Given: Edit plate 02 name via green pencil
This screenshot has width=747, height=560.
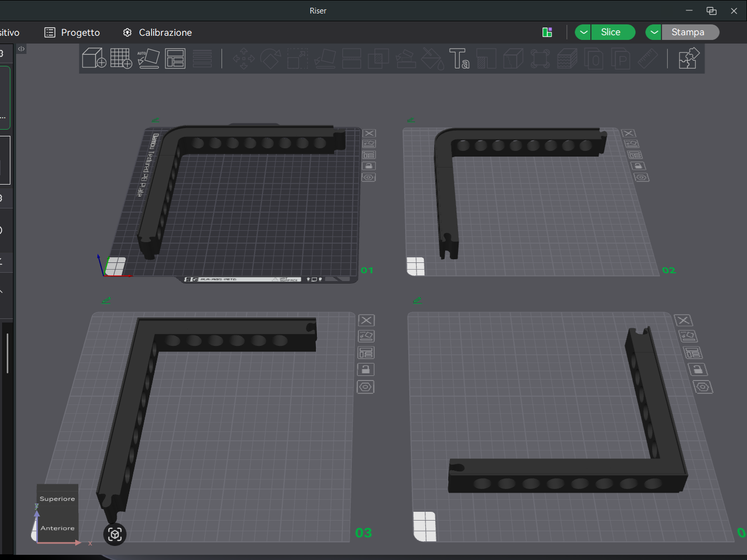Looking at the screenshot, I should click(411, 120).
